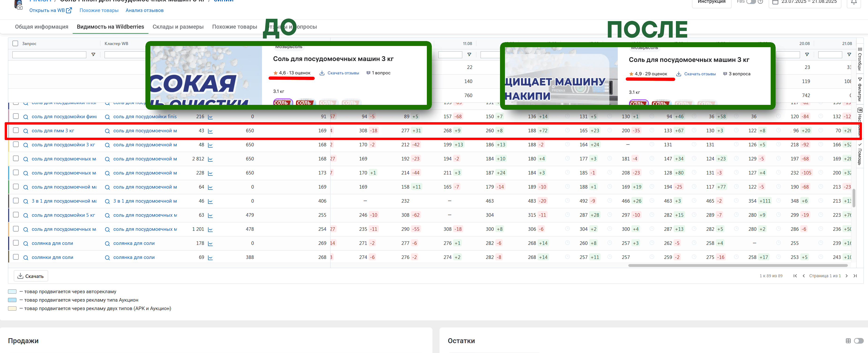Screen dimensions: 868x353
Task: Check the 'соль для посудомойки 5 кг' row checkbox
Action: pos(16,215)
